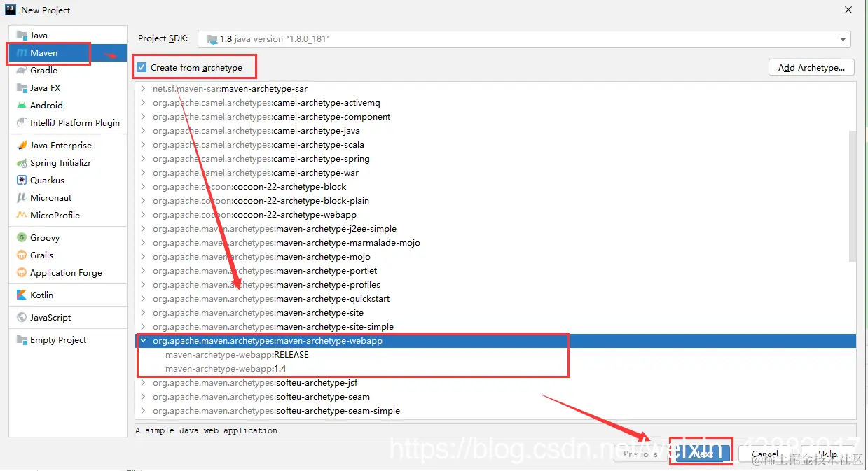The image size is (868, 471).
Task: Toggle the Create from archetype checkbox
Action: click(142, 68)
